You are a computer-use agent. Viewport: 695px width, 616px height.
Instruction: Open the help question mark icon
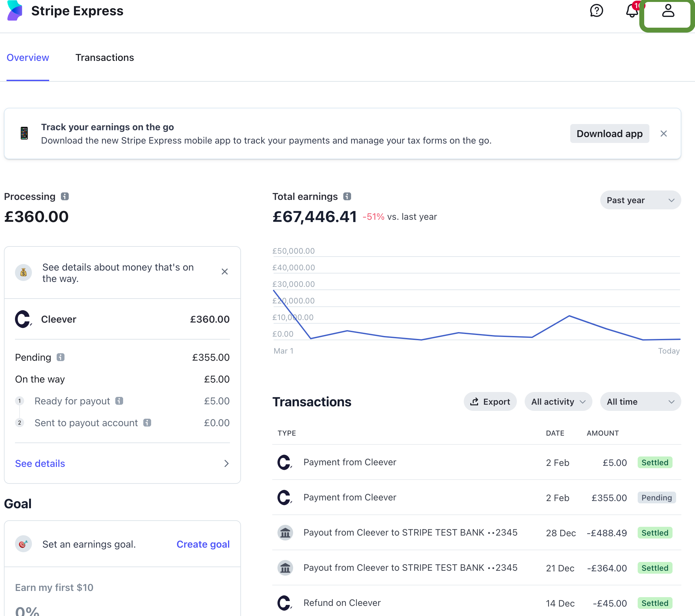pos(596,10)
